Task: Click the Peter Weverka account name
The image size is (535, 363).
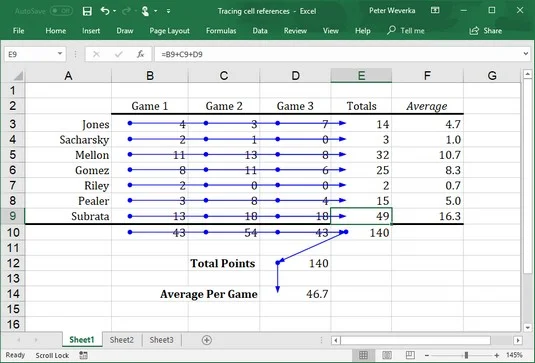Action: 392,11
